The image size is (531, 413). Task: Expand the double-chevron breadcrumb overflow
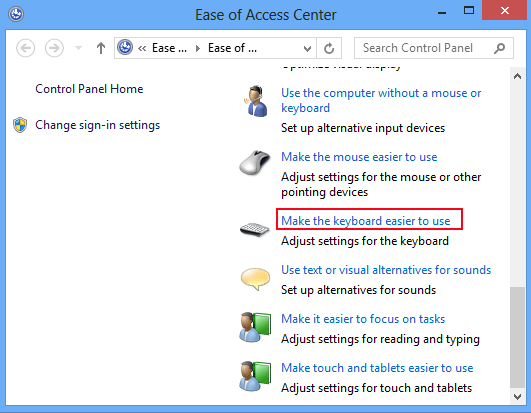coord(142,48)
